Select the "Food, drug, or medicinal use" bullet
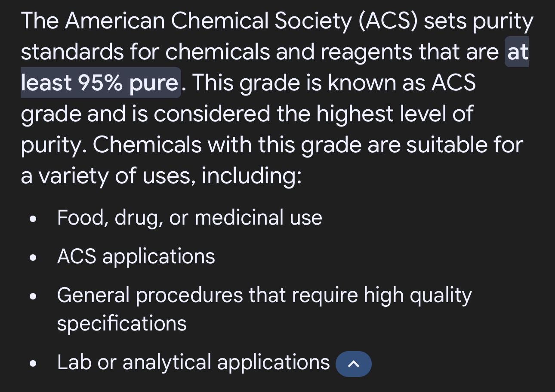Screen dimensions: 555x392 coord(190,218)
